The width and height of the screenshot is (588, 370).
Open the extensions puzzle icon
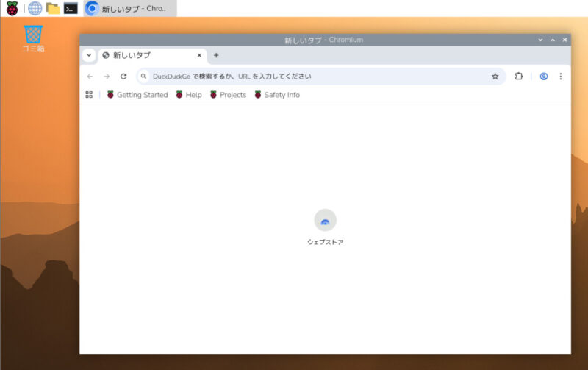pyautogui.click(x=519, y=77)
